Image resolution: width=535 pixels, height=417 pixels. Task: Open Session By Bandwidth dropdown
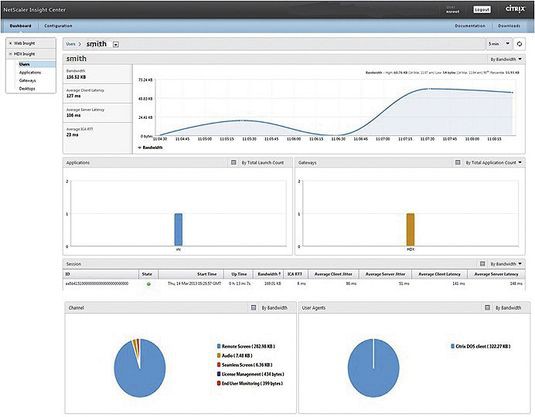coord(506,264)
